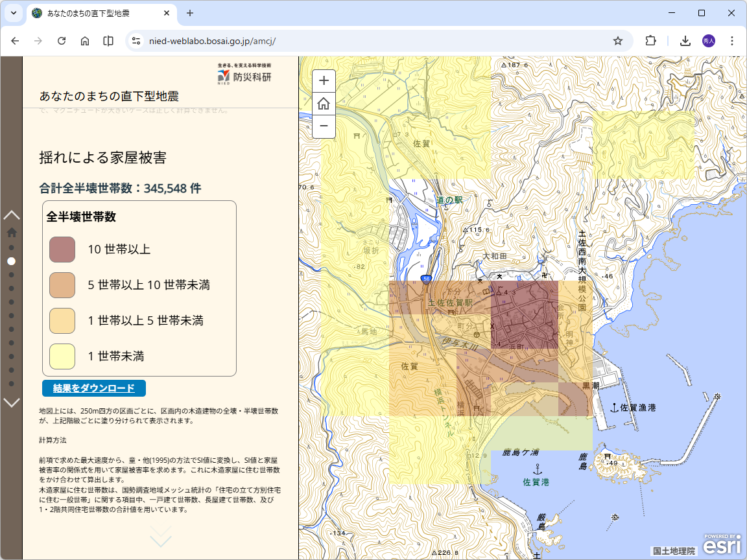Click the esri logo on map
Viewport: 747px width, 560px height.
[723, 544]
